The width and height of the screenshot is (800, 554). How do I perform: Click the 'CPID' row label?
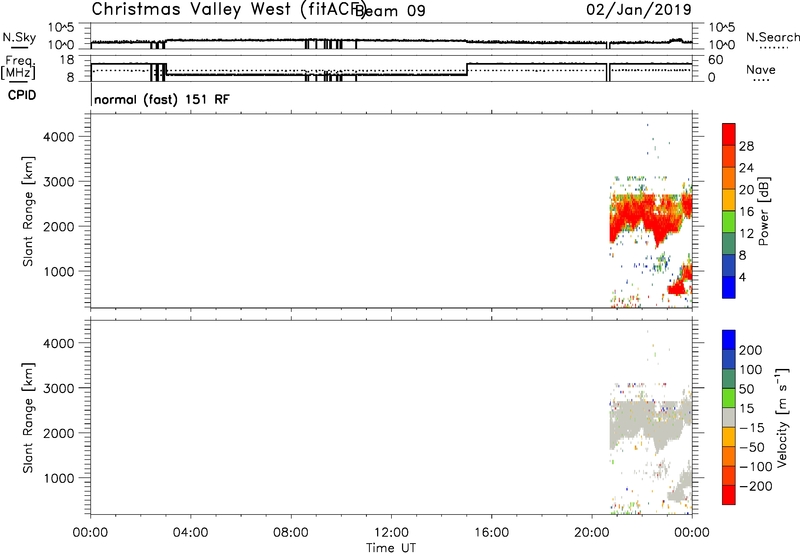click(x=22, y=95)
